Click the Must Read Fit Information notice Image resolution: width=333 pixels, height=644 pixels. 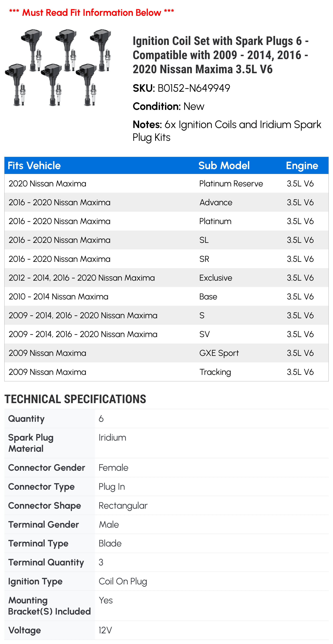tap(92, 12)
